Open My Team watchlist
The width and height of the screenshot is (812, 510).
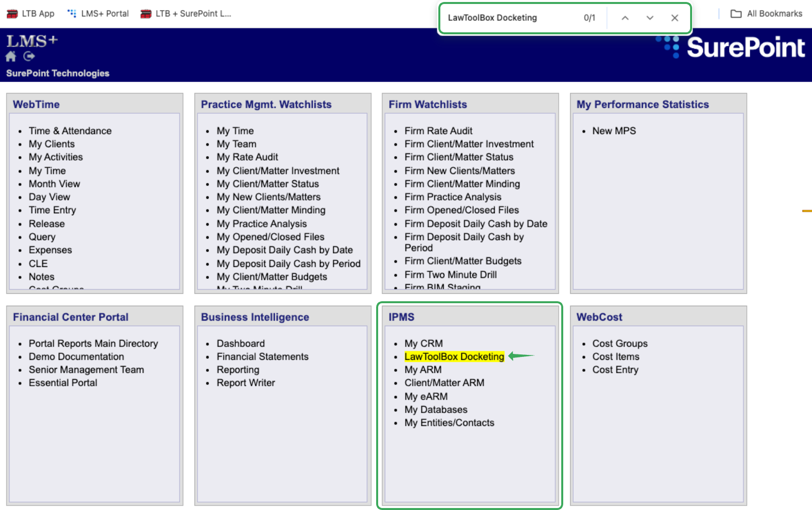[237, 144]
